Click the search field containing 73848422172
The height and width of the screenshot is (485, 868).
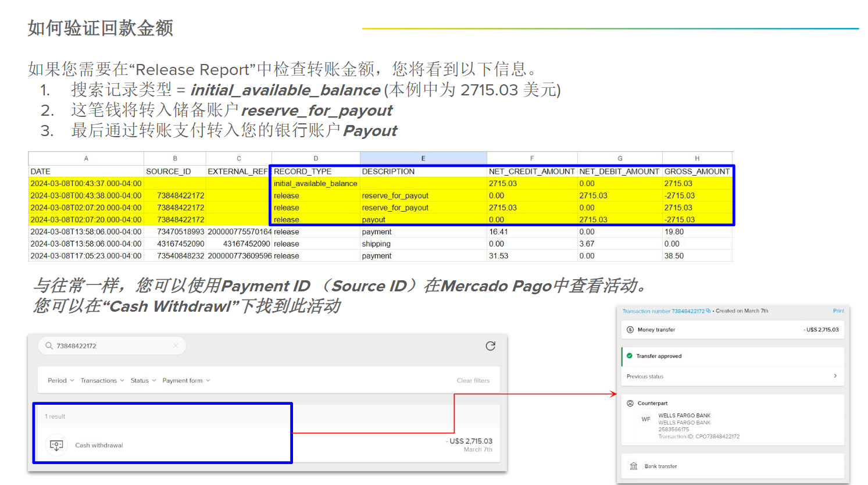pyautogui.click(x=112, y=345)
